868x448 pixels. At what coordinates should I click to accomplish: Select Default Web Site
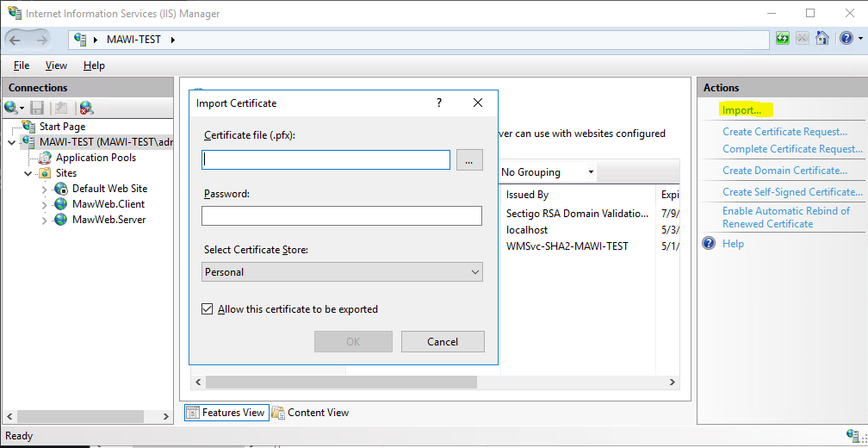109,189
